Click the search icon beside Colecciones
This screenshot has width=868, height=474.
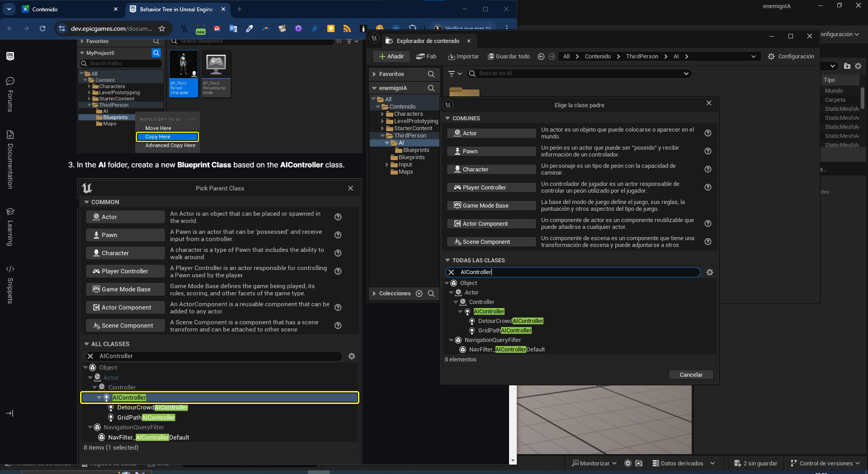431,294
